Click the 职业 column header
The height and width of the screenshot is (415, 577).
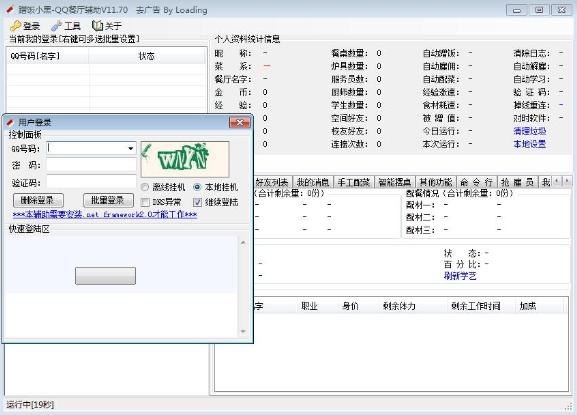(x=309, y=306)
